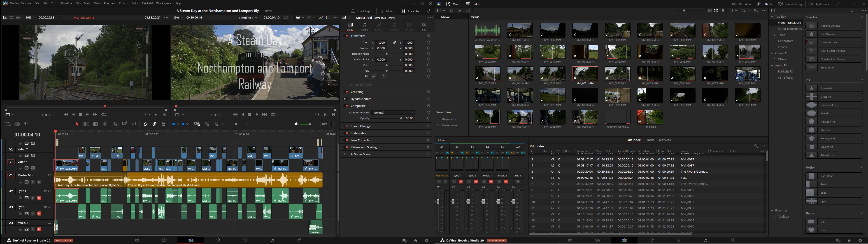This screenshot has width=868, height=244.
Task: Select the MVI_0037.MP4 clip on Video 1
Action: point(67,165)
